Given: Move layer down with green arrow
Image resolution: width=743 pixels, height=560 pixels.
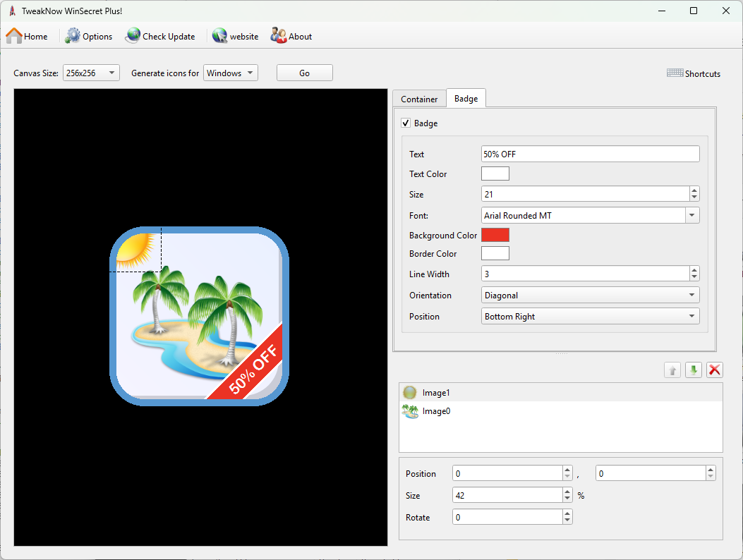Looking at the screenshot, I should tap(694, 370).
